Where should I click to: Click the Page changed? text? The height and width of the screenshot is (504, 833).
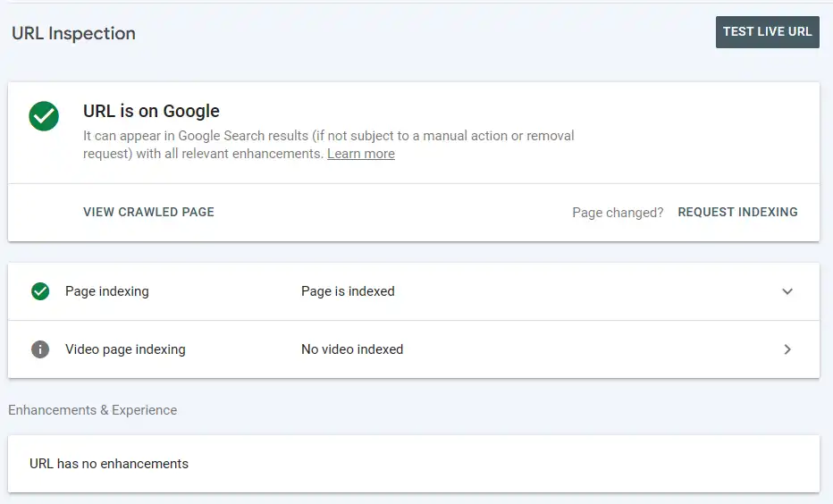[618, 213]
